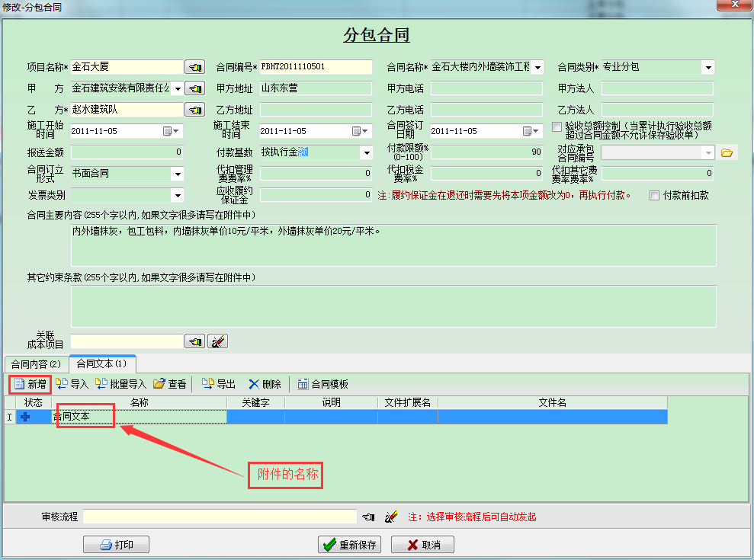The width and height of the screenshot is (754, 560).
Task: Tick the 付款前扣款 checkbox
Action: pyautogui.click(x=654, y=195)
